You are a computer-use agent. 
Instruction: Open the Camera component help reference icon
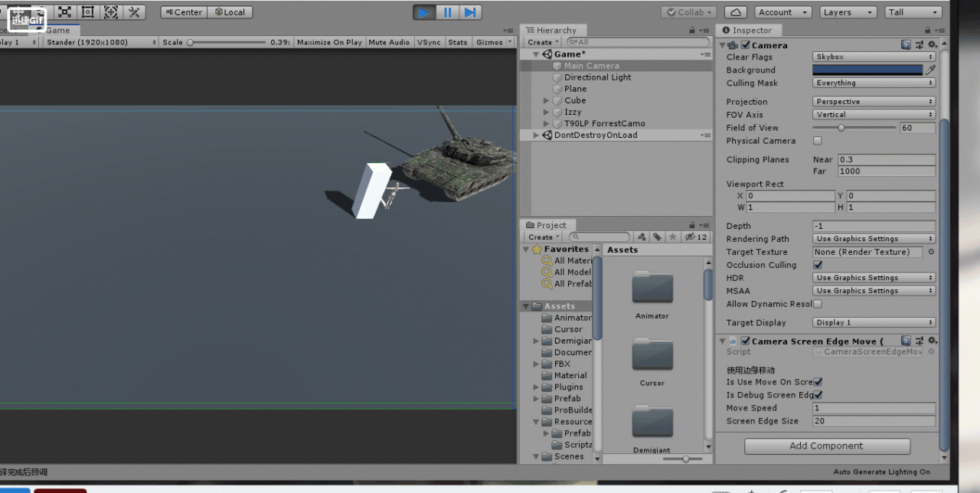pyautogui.click(x=906, y=45)
